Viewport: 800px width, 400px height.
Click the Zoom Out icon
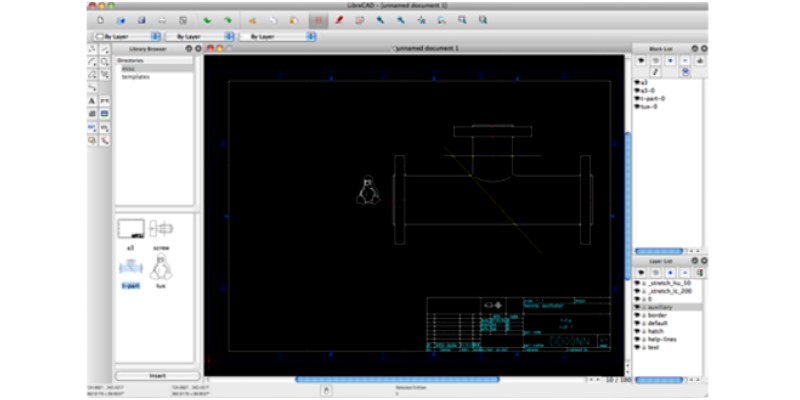coord(401,20)
